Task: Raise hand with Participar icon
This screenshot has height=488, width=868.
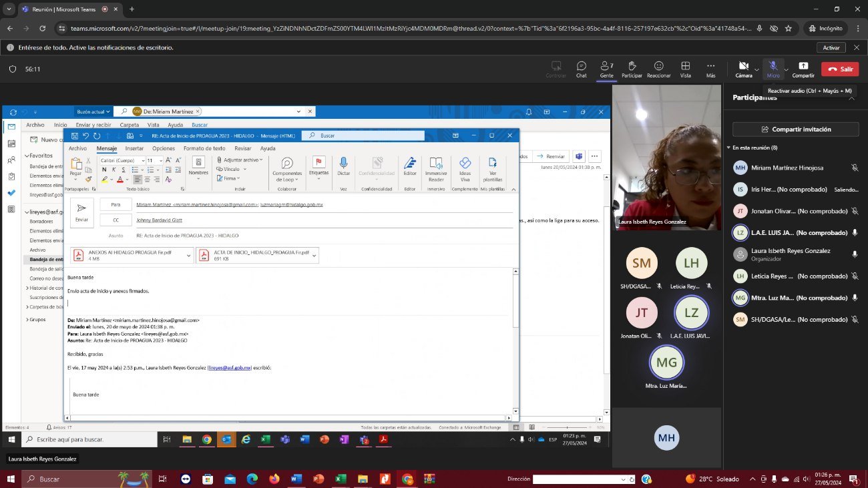Action: pyautogui.click(x=632, y=69)
